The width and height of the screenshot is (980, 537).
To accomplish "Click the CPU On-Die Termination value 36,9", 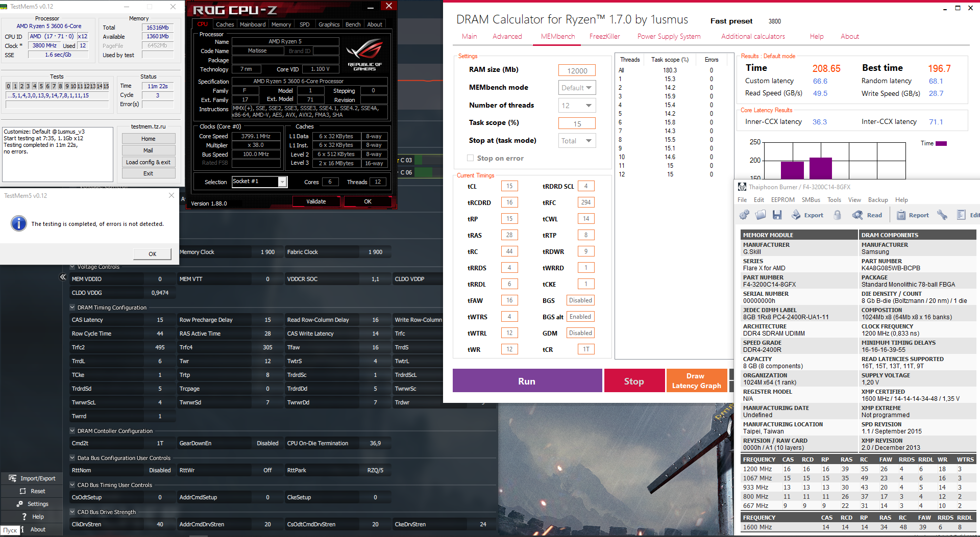I will [x=375, y=443].
